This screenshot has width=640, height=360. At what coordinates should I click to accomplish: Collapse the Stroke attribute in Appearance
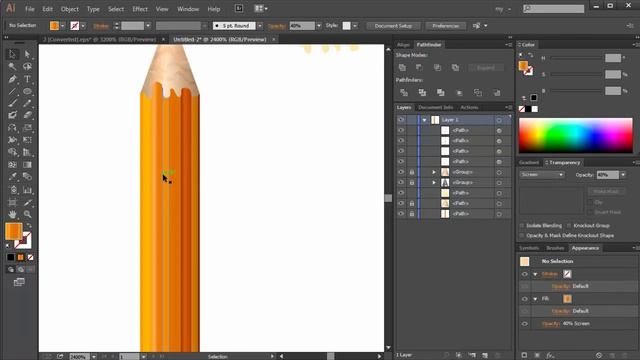click(x=535, y=274)
